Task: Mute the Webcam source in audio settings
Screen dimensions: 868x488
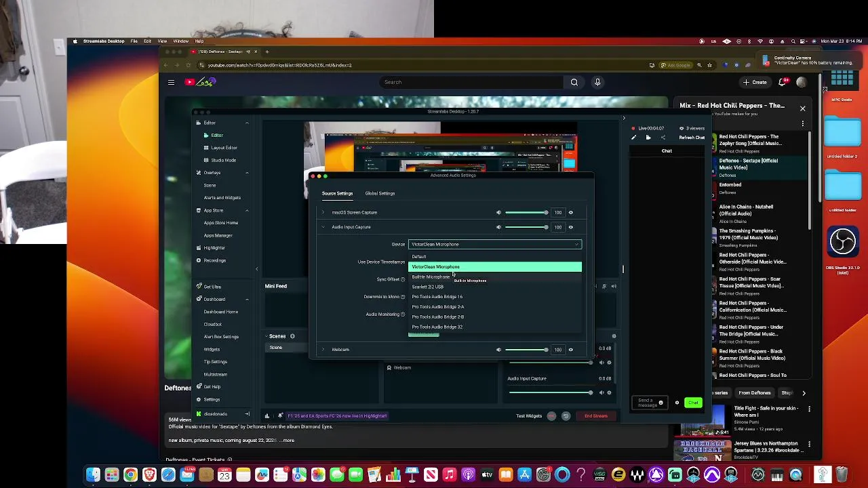Action: [498, 350]
